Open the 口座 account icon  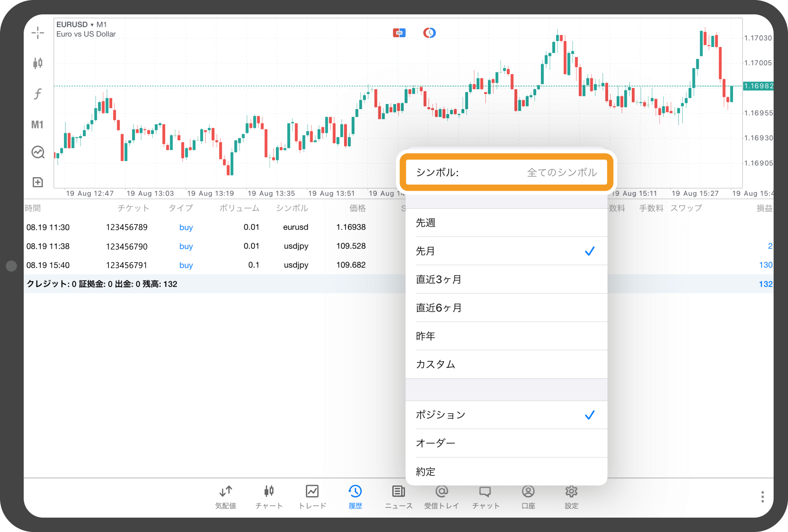tap(528, 497)
